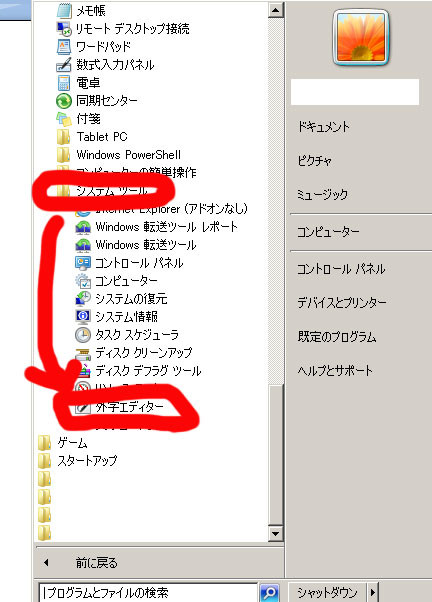Open ディスク デフラグ ツール icon
This screenshot has height=602, width=432.
(x=83, y=371)
